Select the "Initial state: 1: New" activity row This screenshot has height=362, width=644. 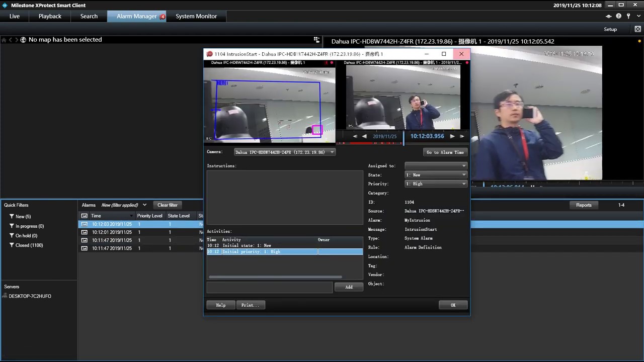285,245
